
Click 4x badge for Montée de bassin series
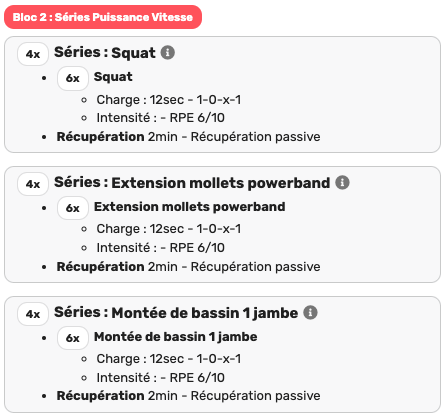(x=33, y=314)
